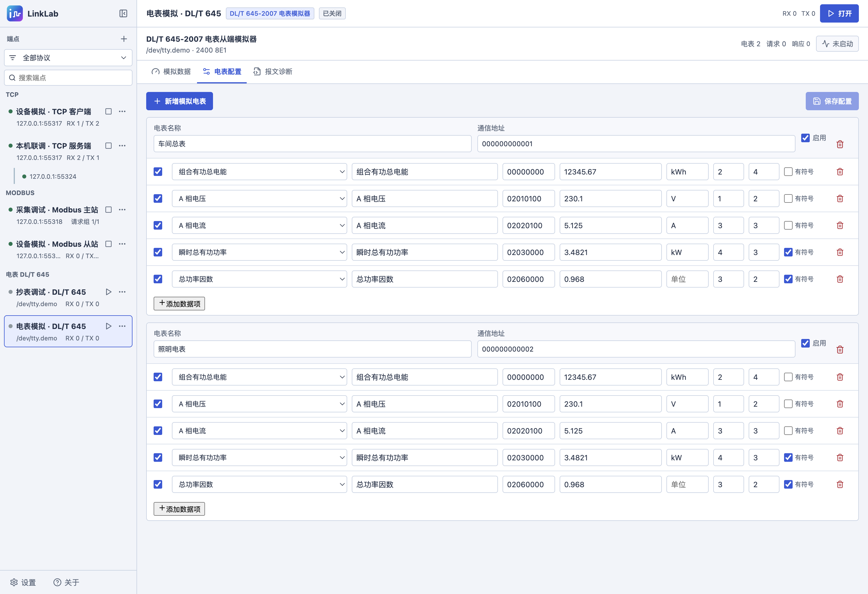Add a new endpoint with plus icon
The height and width of the screenshot is (594, 868).
[124, 39]
